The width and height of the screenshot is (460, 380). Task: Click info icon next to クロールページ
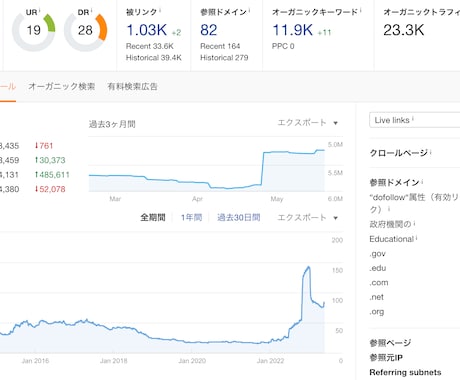click(x=430, y=152)
